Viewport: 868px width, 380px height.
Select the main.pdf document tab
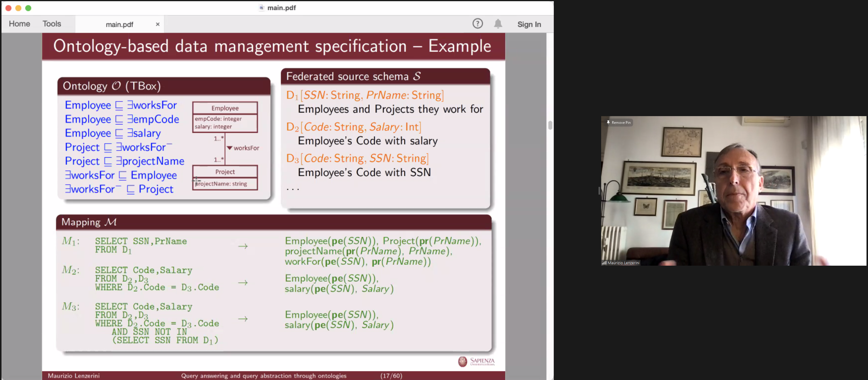[x=119, y=24]
